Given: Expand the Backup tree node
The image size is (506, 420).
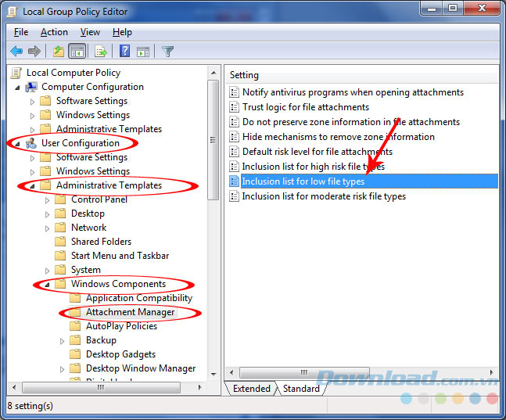Looking at the screenshot, I should [62, 341].
